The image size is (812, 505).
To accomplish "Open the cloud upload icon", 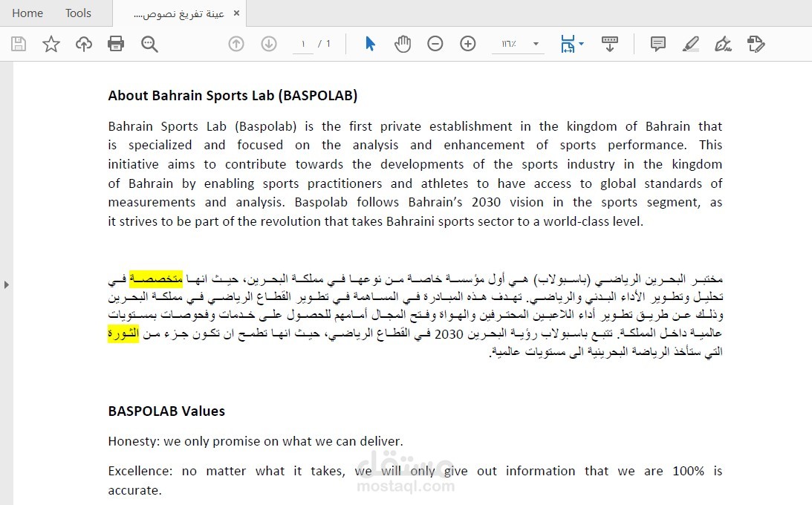I will click(x=83, y=44).
